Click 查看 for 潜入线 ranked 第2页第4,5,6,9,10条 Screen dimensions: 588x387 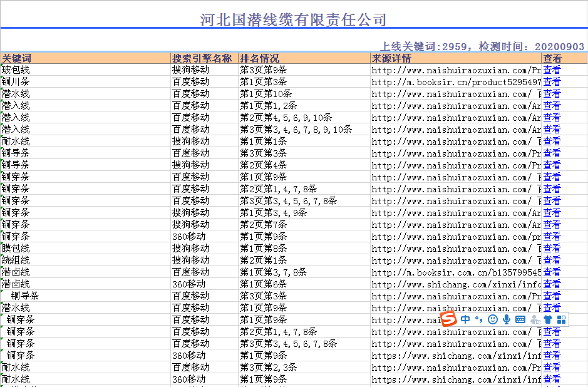[552, 117]
